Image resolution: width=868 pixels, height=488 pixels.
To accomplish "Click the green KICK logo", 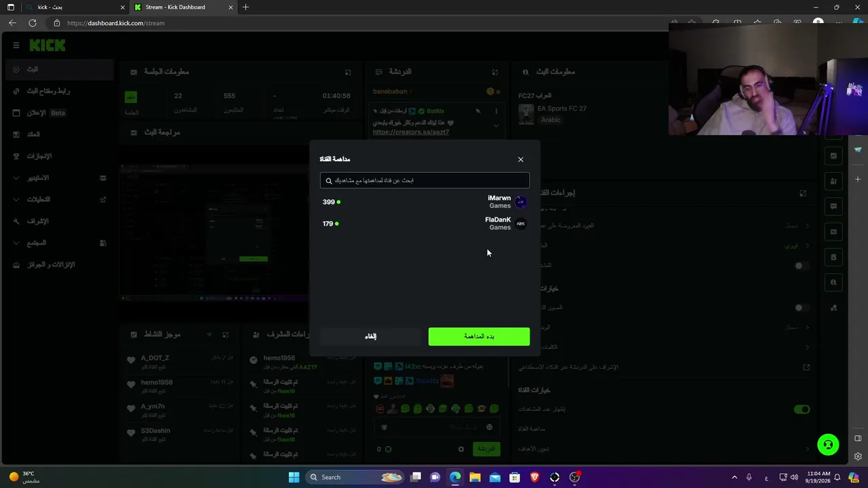I will (47, 45).
